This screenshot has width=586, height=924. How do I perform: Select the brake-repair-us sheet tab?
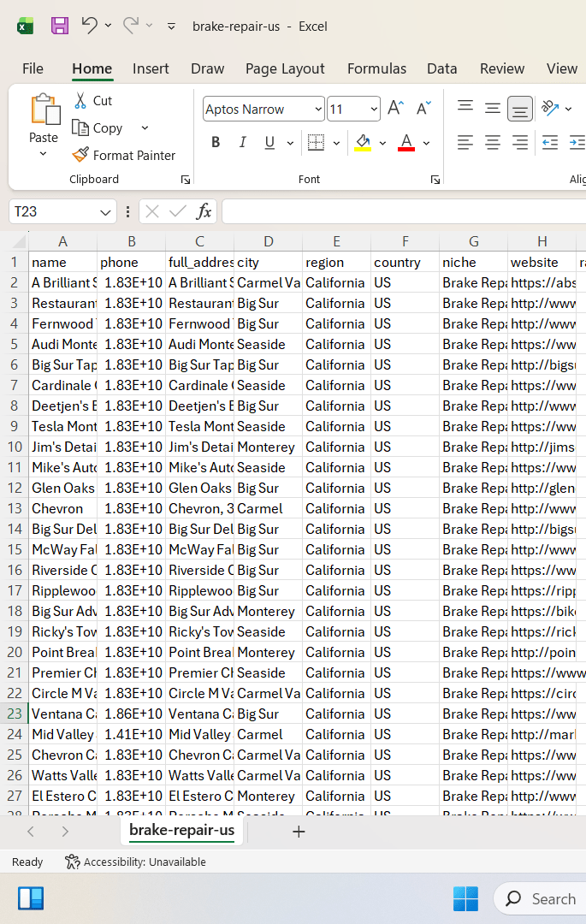[x=181, y=830]
